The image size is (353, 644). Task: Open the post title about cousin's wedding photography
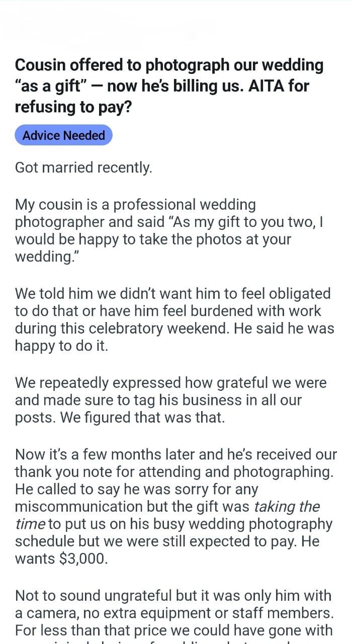click(x=169, y=86)
